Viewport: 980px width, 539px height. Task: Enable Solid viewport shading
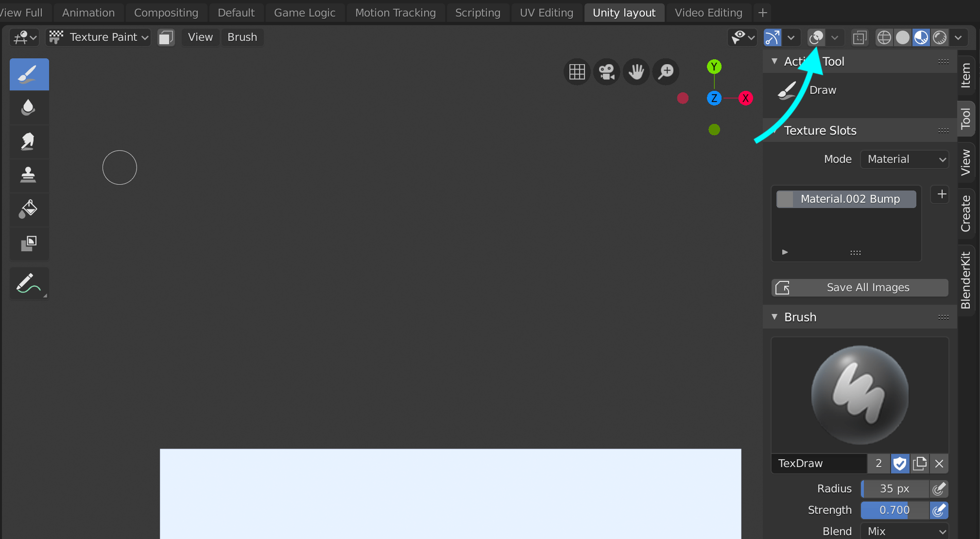(903, 37)
